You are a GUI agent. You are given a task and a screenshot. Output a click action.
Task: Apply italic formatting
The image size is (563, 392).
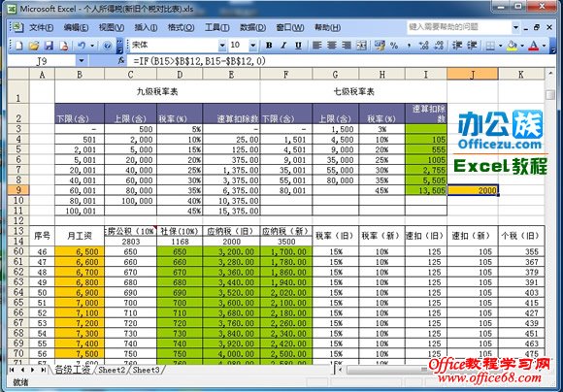283,46
